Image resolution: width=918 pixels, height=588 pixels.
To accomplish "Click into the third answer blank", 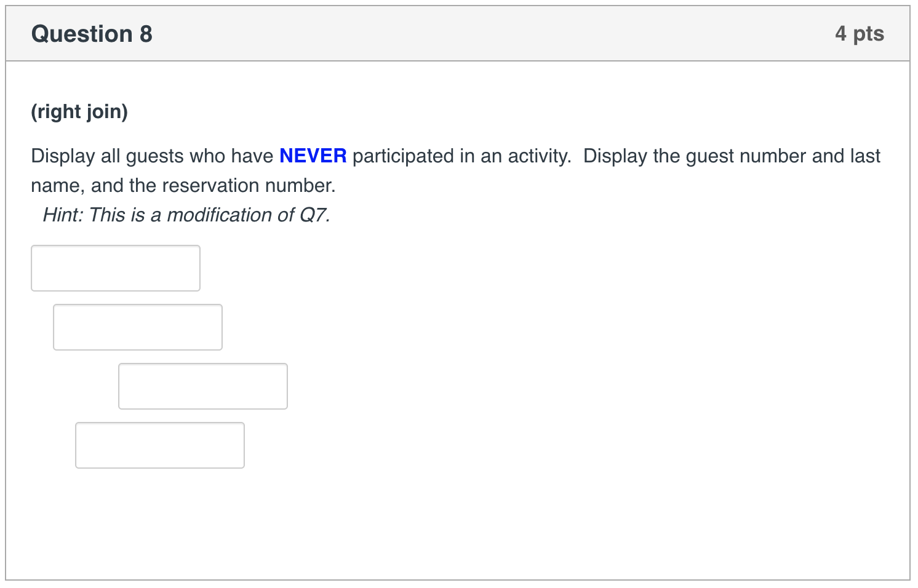I will [202, 386].
